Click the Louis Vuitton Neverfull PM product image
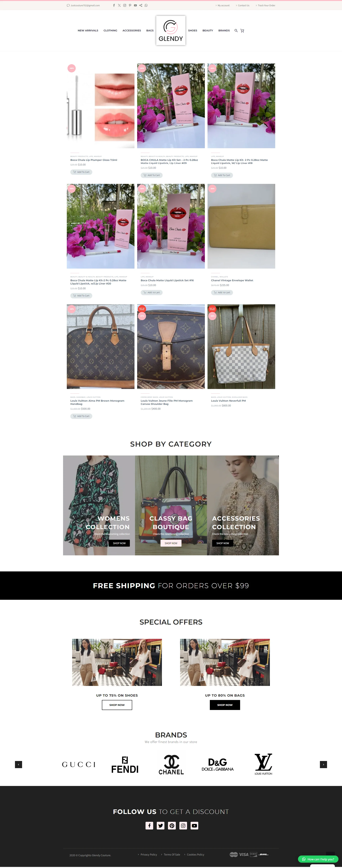 [241, 346]
